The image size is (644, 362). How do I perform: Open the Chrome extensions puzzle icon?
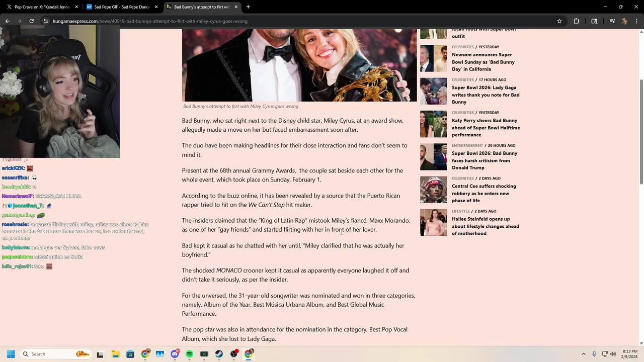tap(576, 21)
